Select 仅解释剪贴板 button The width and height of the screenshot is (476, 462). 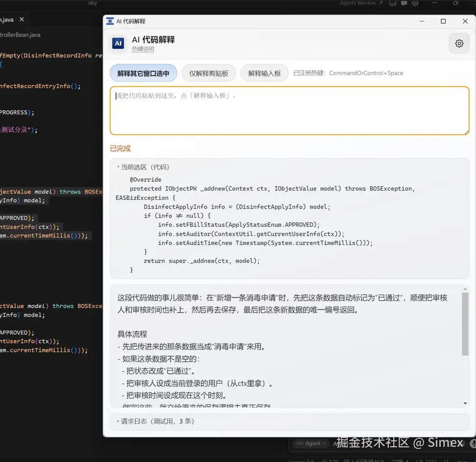(x=209, y=73)
